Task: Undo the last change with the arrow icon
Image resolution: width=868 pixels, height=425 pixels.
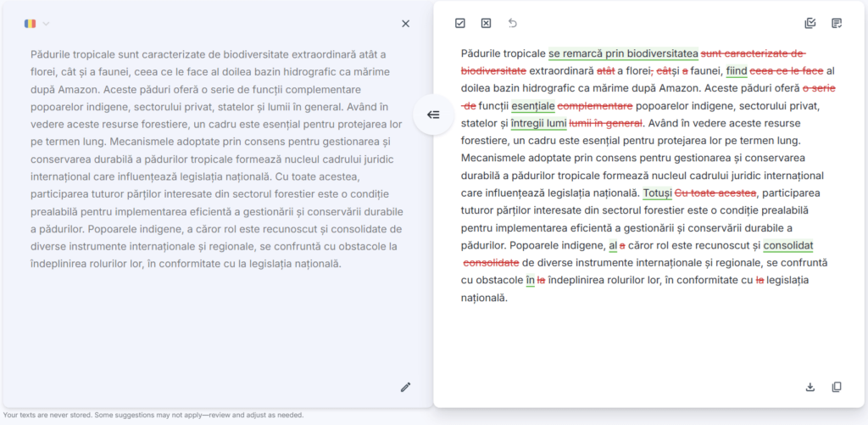Action: (x=512, y=24)
